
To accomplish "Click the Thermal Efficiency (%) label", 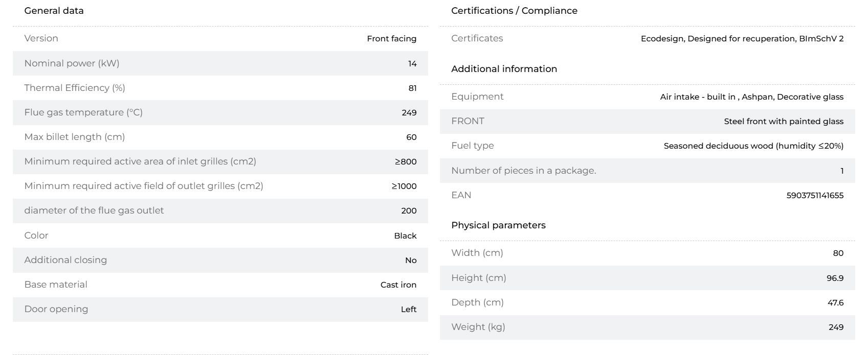I will [x=75, y=88].
